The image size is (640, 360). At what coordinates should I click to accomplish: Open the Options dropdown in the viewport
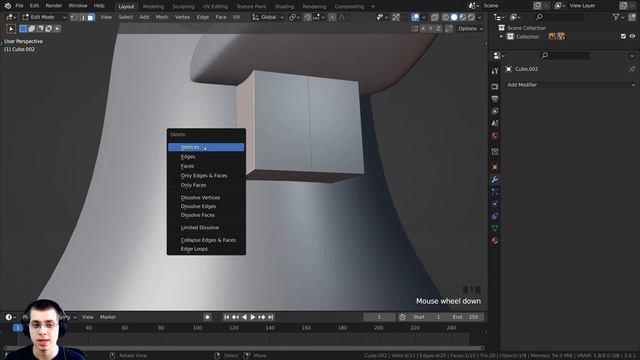[470, 29]
